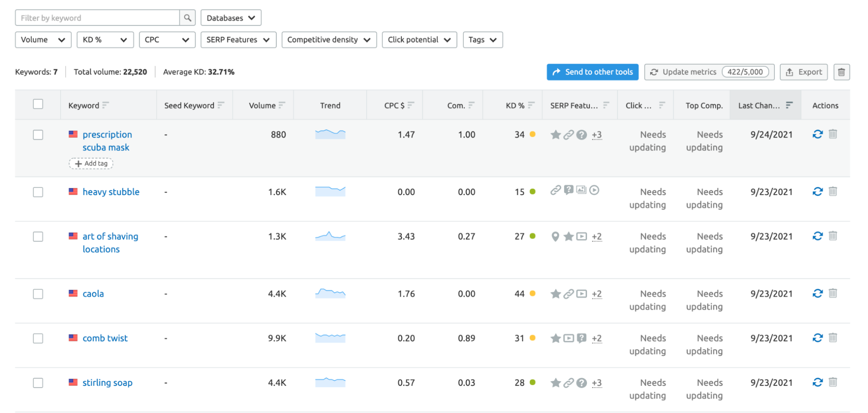Click Add tag under prescription scuba mask

[91, 164]
